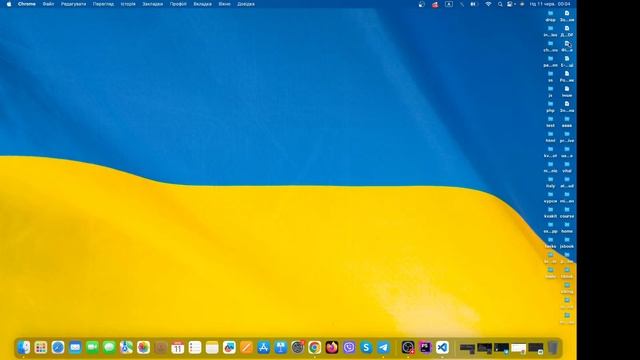Select the 'vital' folder on desktop
Image resolution: width=640 pixels, height=360 pixels.
[x=567, y=167]
